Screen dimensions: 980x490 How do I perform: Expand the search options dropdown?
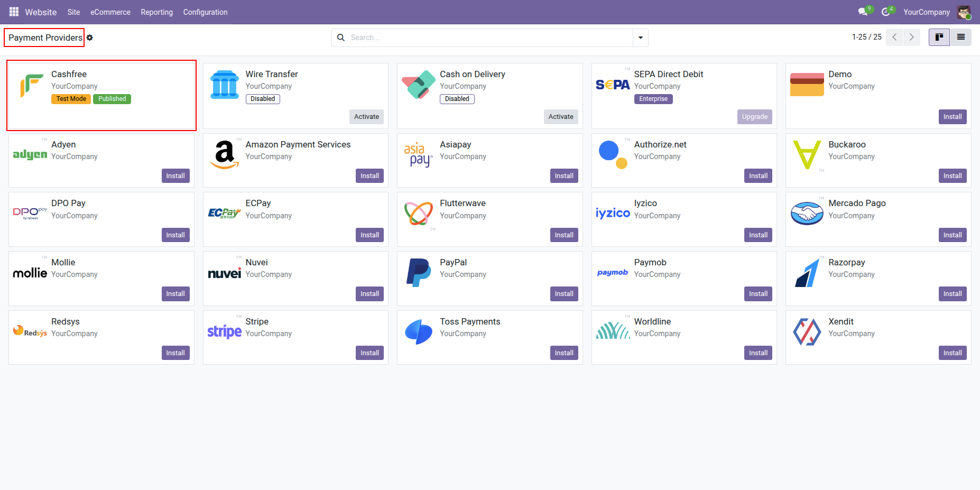641,38
